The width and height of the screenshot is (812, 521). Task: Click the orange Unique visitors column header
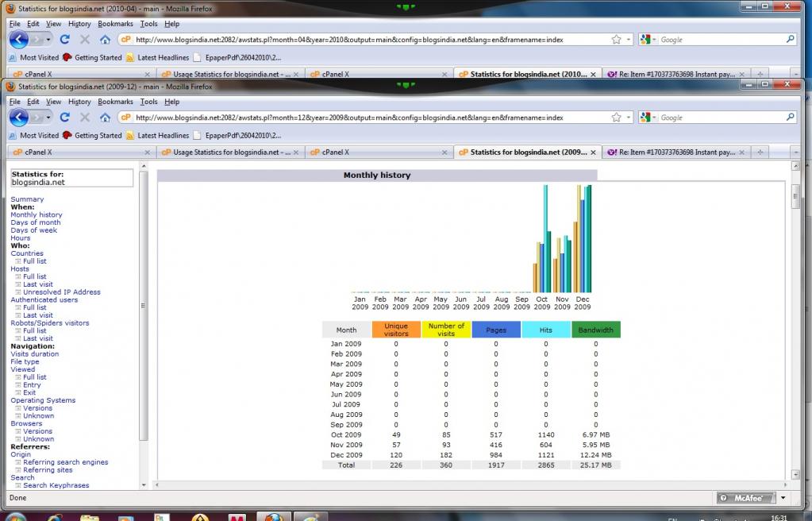click(396, 330)
